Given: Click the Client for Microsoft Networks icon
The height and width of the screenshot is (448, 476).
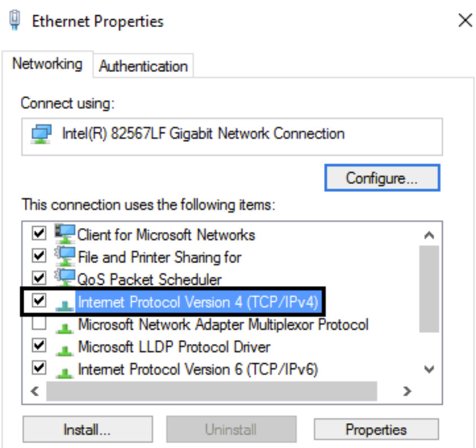Looking at the screenshot, I should pyautogui.click(x=65, y=234).
